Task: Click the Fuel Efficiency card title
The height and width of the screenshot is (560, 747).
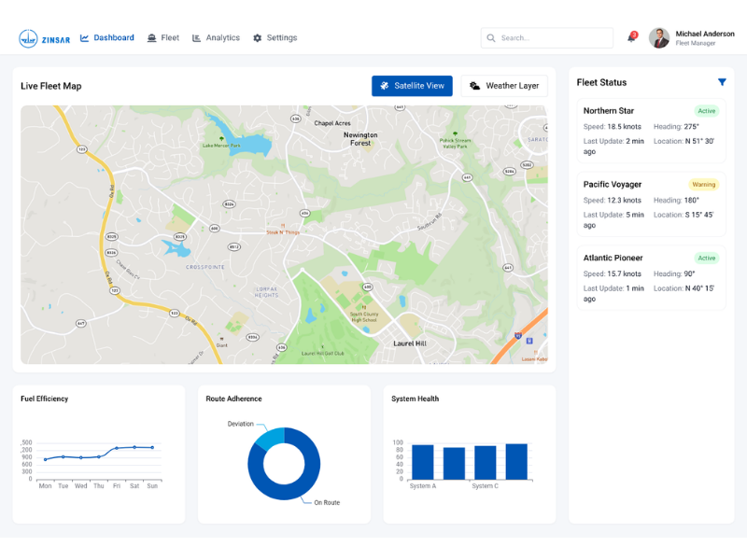Action: (44, 399)
